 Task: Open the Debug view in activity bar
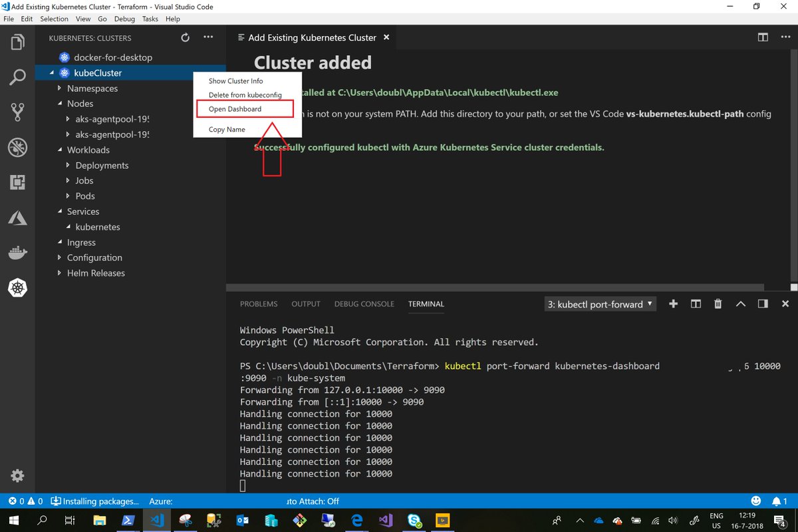pos(17,147)
